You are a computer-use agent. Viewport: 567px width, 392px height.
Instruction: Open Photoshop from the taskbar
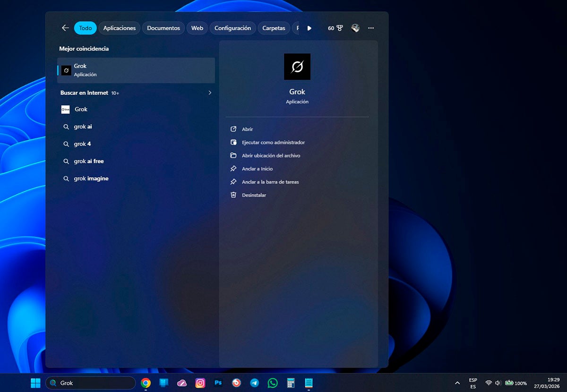(x=218, y=383)
